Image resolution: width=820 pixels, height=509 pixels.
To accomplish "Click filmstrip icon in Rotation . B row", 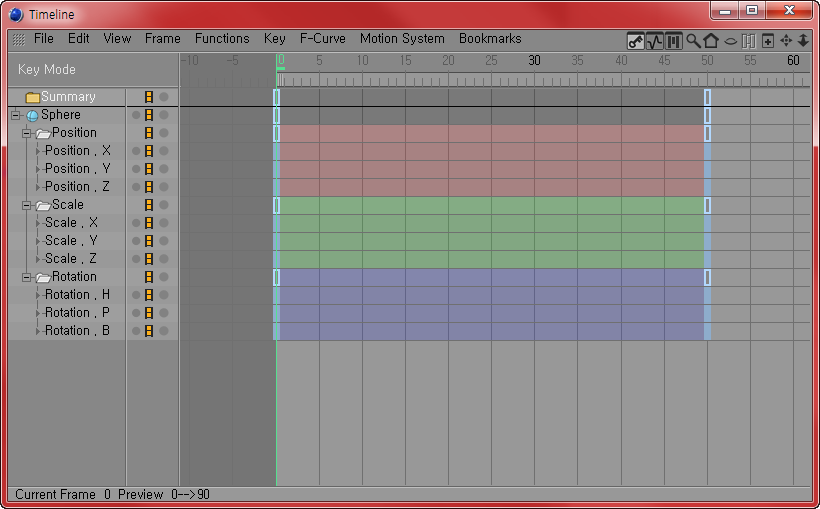I will click(x=149, y=331).
